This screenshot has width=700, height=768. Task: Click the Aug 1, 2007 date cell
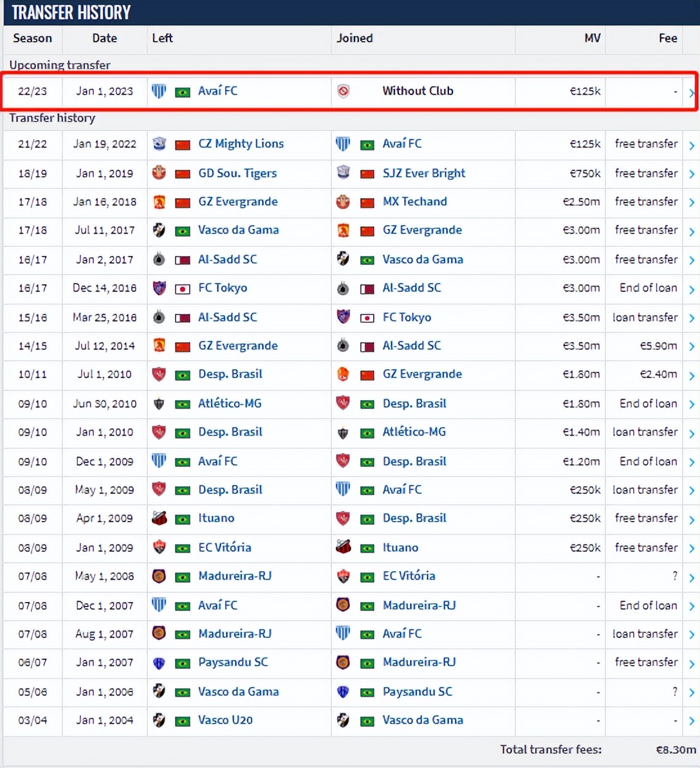coord(104,634)
